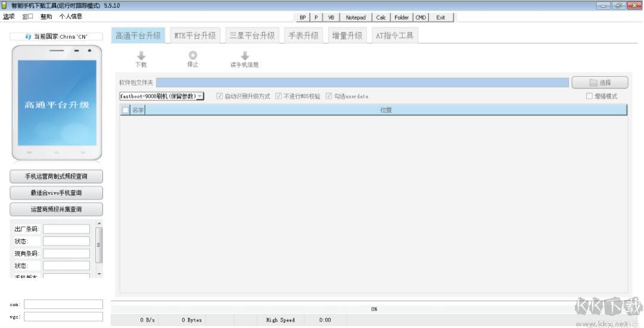Image resolution: width=644 pixels, height=328 pixels.
Task: Click the app icon in the title bar
Action: pyautogui.click(x=5, y=5)
